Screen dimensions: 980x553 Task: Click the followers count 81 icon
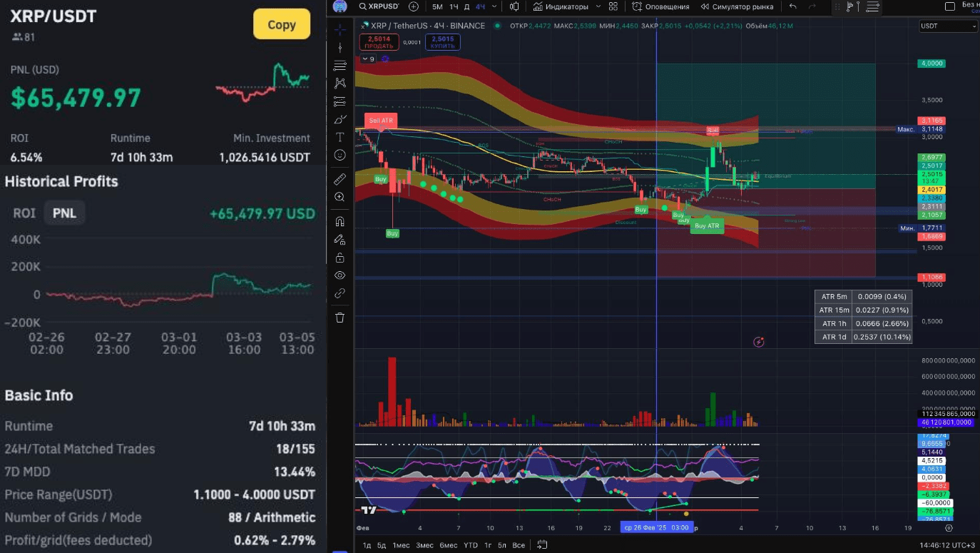pyautogui.click(x=16, y=37)
